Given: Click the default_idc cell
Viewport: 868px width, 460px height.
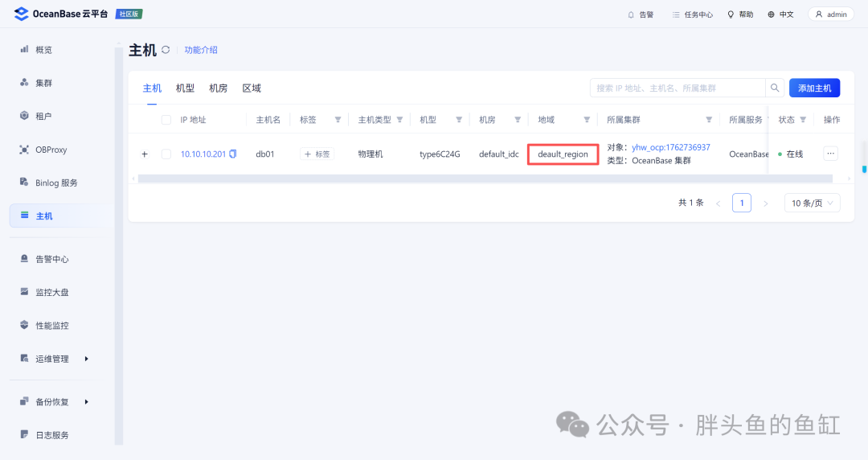Looking at the screenshot, I should [x=499, y=154].
